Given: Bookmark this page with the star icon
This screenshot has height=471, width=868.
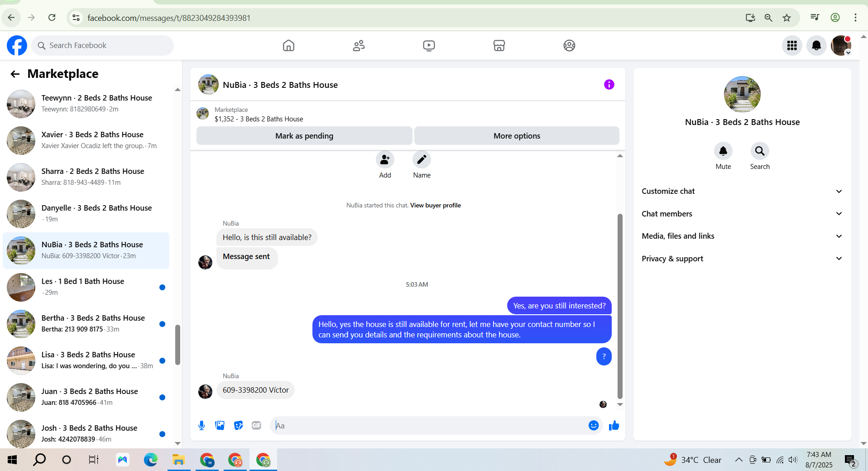Looking at the screenshot, I should tap(786, 18).
